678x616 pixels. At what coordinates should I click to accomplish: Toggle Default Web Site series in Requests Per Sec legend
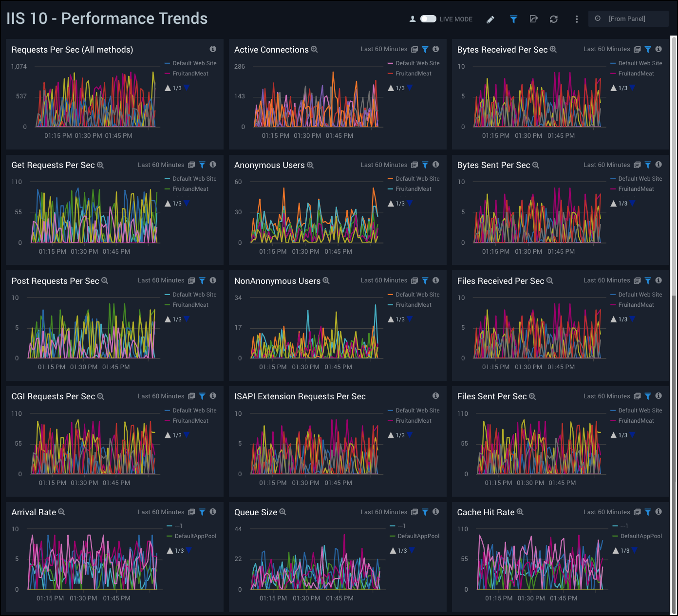coord(191,63)
